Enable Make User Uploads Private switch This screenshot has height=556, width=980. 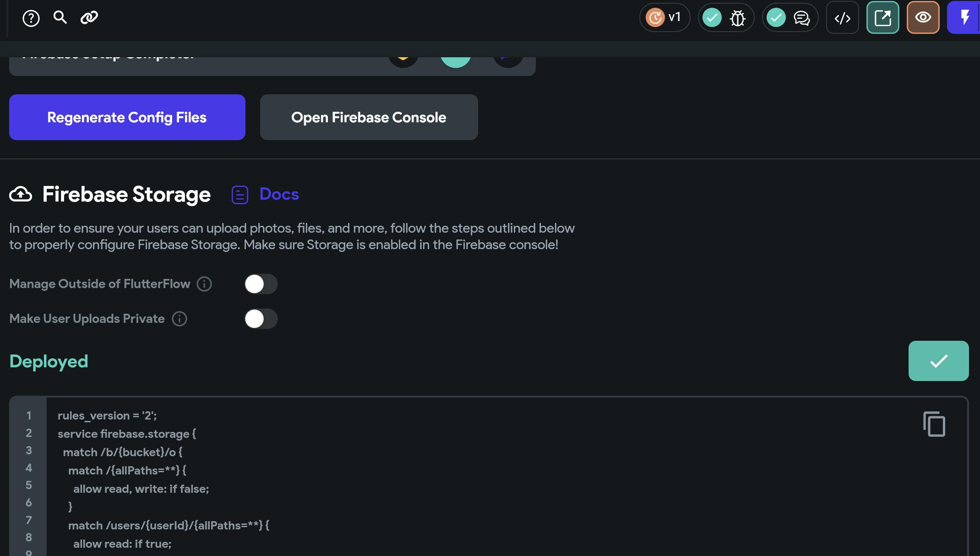[x=261, y=319]
